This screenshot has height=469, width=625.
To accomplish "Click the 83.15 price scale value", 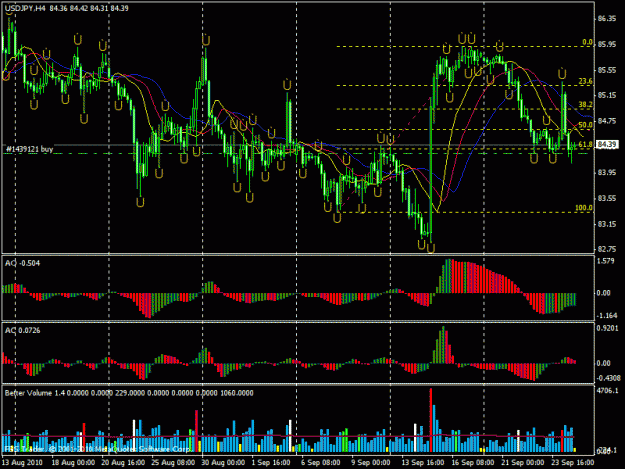I will click(607, 224).
